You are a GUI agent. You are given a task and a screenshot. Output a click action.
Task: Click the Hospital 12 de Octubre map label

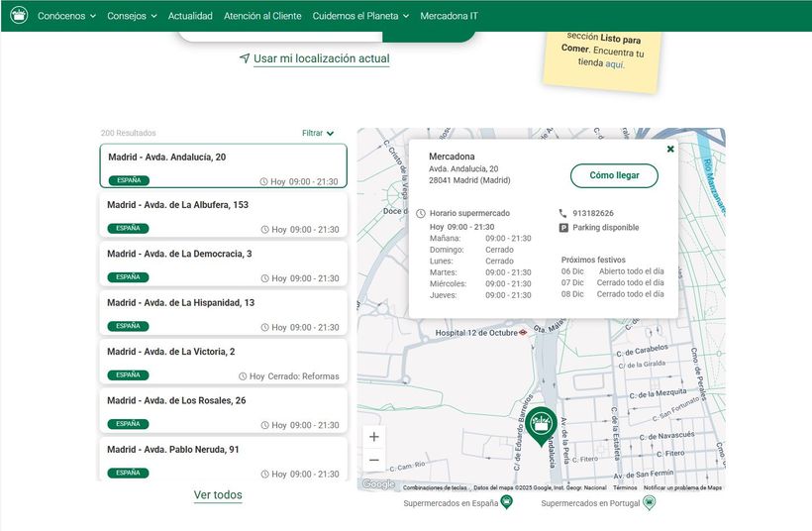(476, 333)
